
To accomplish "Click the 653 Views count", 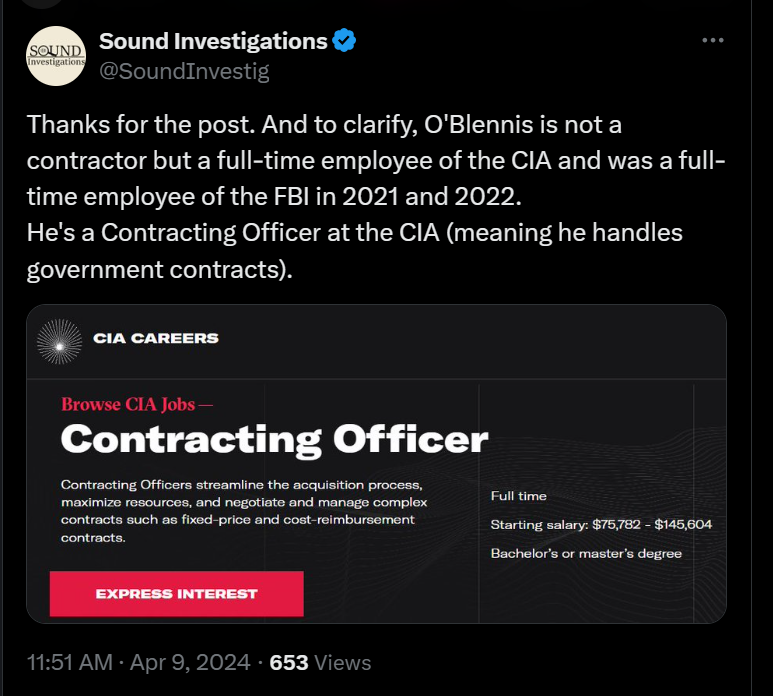I will tap(320, 662).
